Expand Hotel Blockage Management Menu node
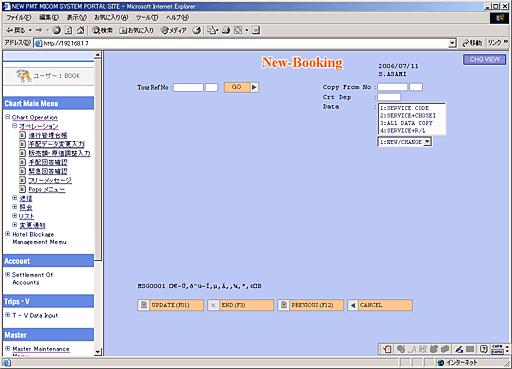This screenshot has height=369, width=512. [7, 234]
